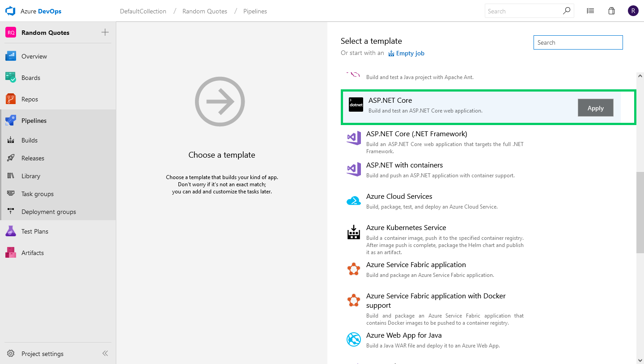
Task: Click the ASP.NET Core template title
Action: (x=390, y=100)
